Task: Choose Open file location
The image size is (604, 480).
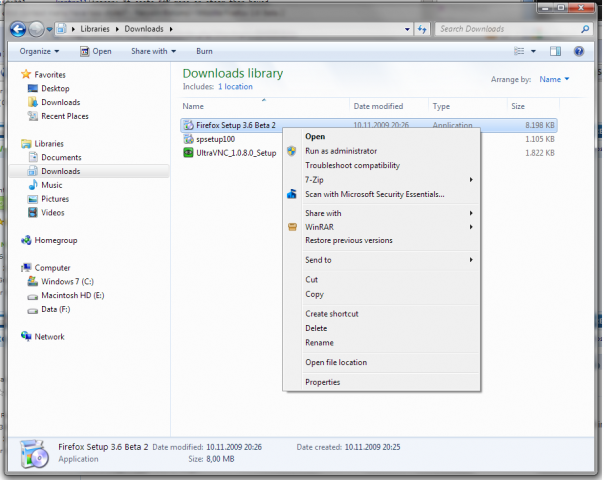Action: tap(390, 363)
